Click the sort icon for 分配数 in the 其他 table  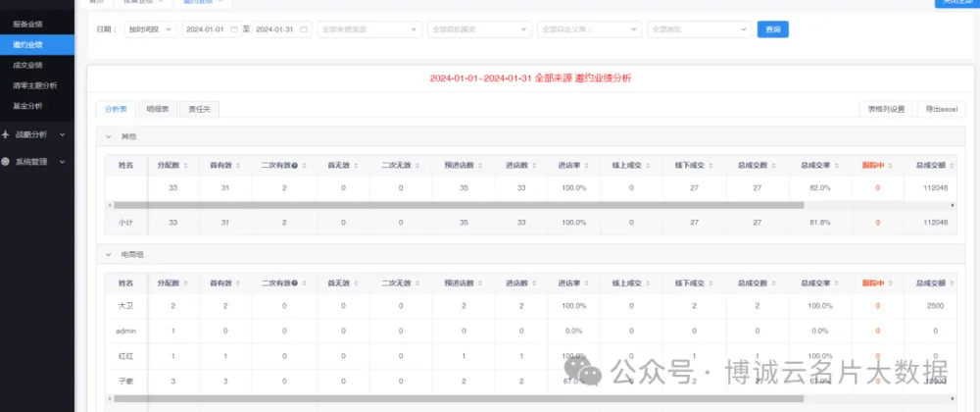186,166
